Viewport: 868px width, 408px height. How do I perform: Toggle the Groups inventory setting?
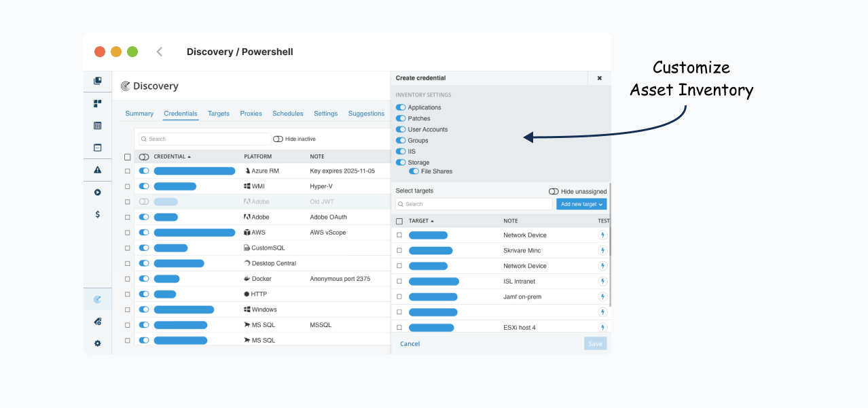401,140
